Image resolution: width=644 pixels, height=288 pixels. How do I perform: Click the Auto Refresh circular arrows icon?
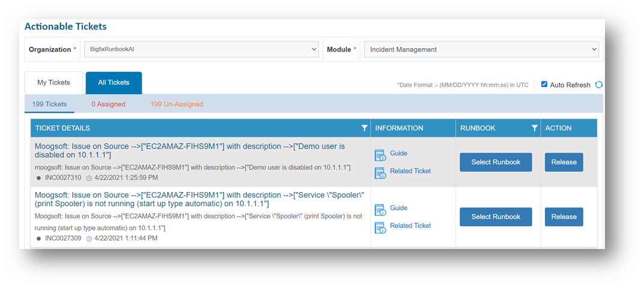click(599, 85)
